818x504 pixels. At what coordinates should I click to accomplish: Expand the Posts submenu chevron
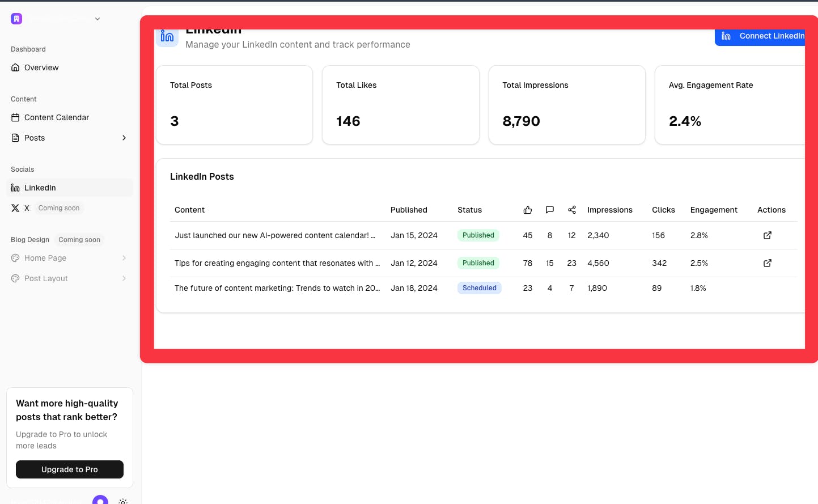(x=124, y=138)
